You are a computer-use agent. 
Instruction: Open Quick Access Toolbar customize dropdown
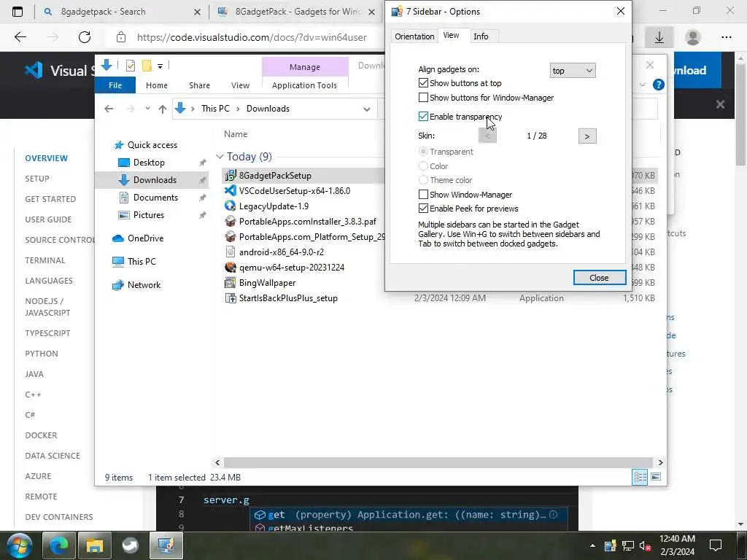click(x=160, y=66)
